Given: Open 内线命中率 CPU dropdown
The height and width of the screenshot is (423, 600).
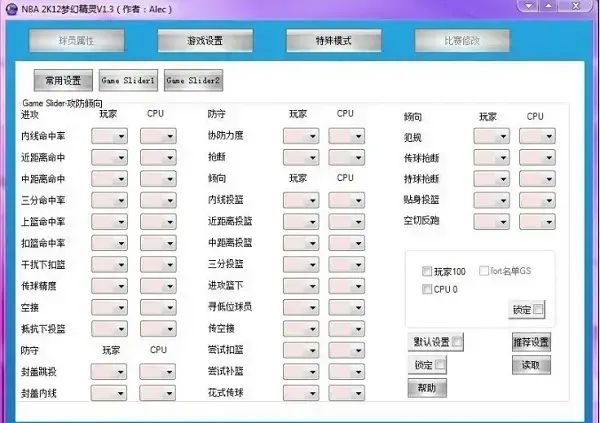Looking at the screenshot, I should point(158,136).
